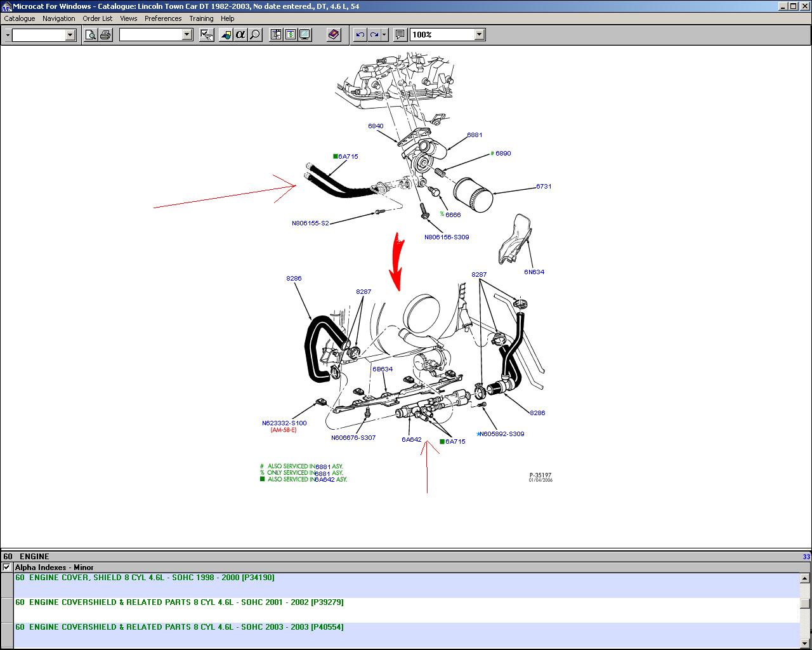The image size is (812, 650).
Task: Select Engine Cover, Shield 1998-2000 [P34190] entry
Action: (145, 578)
